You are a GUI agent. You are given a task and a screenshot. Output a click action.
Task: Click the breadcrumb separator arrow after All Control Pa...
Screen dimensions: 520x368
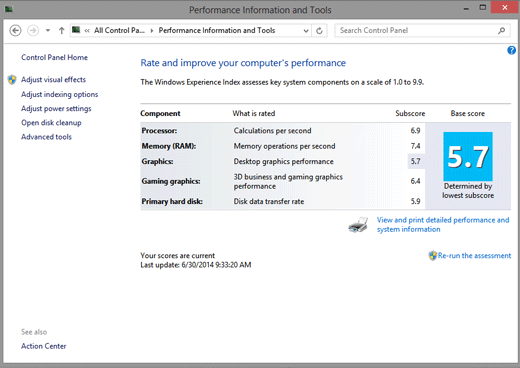(152, 31)
